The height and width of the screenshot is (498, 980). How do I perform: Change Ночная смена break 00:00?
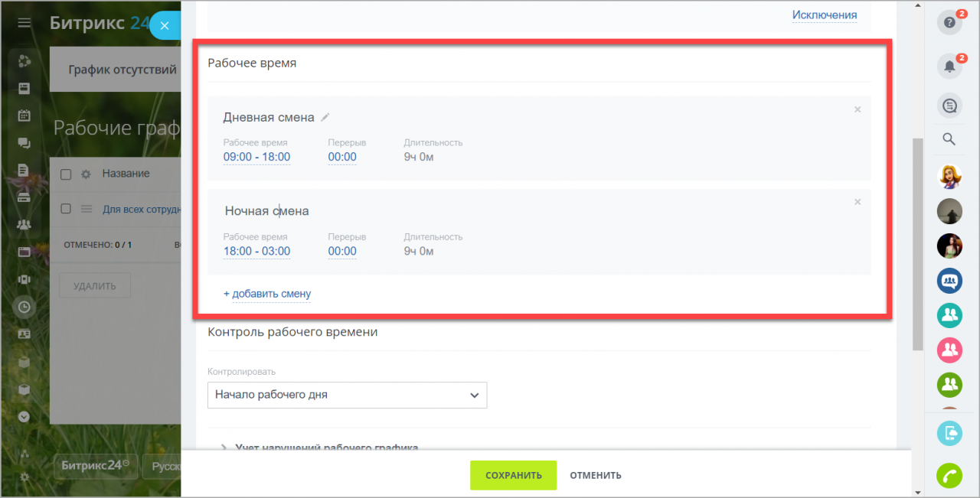pyautogui.click(x=342, y=252)
